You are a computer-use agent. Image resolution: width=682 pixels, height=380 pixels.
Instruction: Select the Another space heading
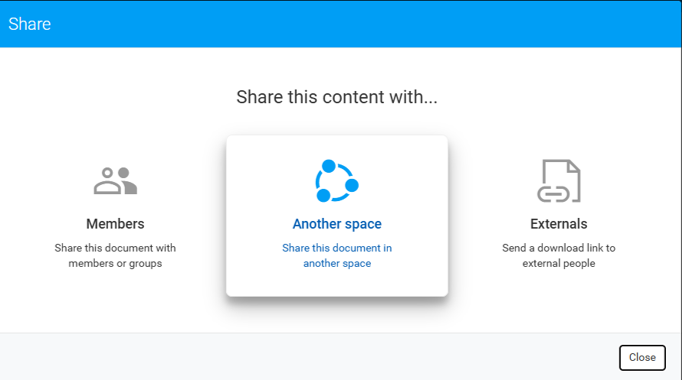[x=337, y=224]
